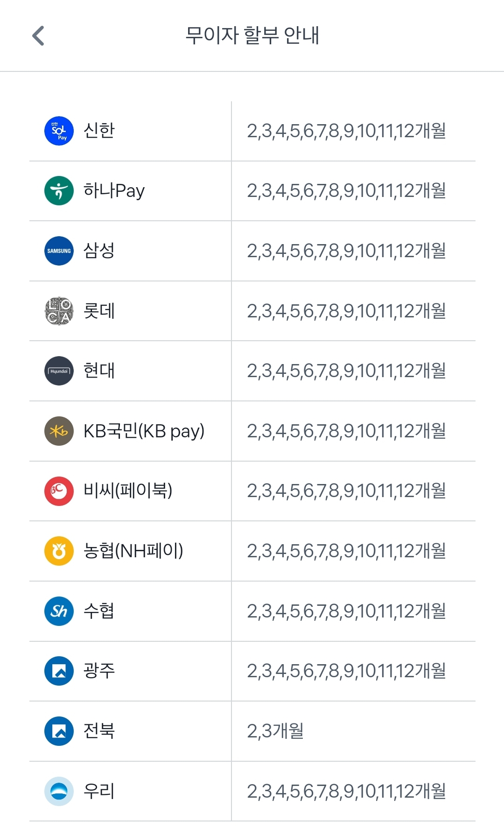504x828 pixels.
Task: Tap 우리 card installment months text
Action: (346, 791)
